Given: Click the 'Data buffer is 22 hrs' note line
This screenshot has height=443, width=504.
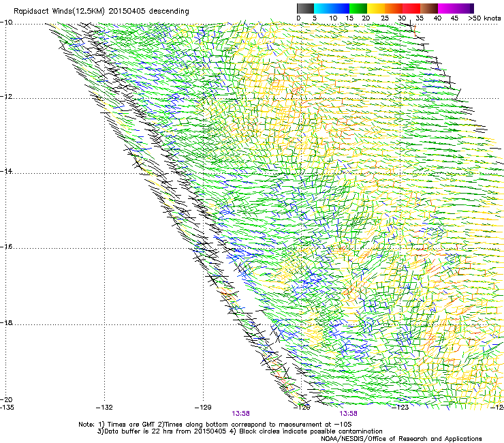Looking at the screenshot, I should [240, 431].
